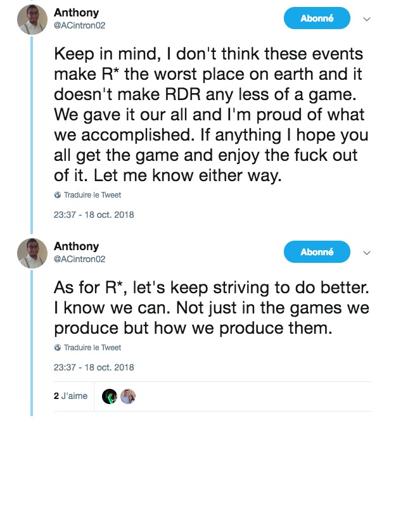Open the second liker's avatar profile
Image resolution: width=396 pixels, height=532 pixels.
pyautogui.click(x=128, y=396)
